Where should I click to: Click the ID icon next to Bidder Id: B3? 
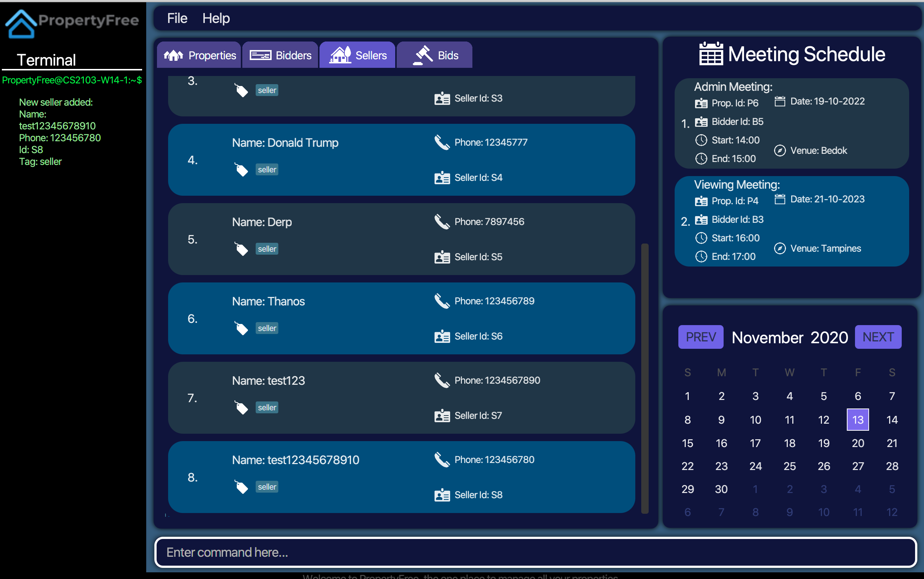(701, 220)
